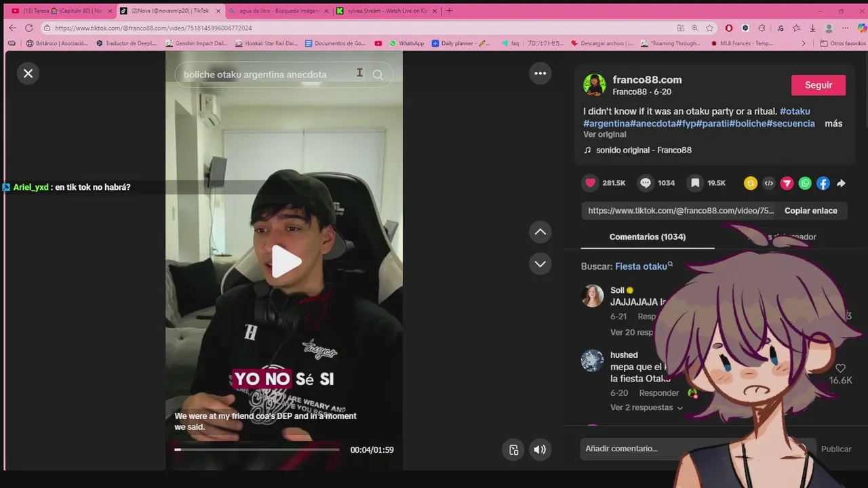Open franco88.com username link
868x488 pixels.
coord(647,79)
